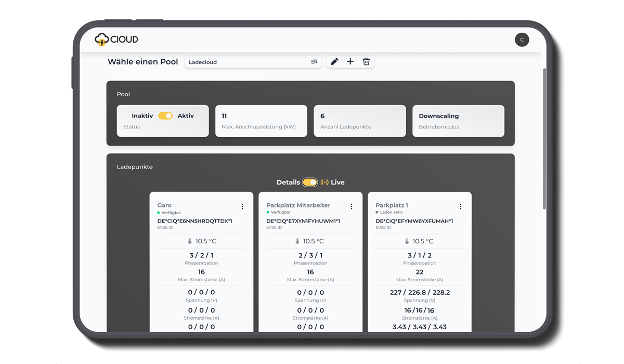The height and width of the screenshot is (364, 624).
Task: Click the Max. Anschlussleistung card showing 11
Action: tap(261, 121)
